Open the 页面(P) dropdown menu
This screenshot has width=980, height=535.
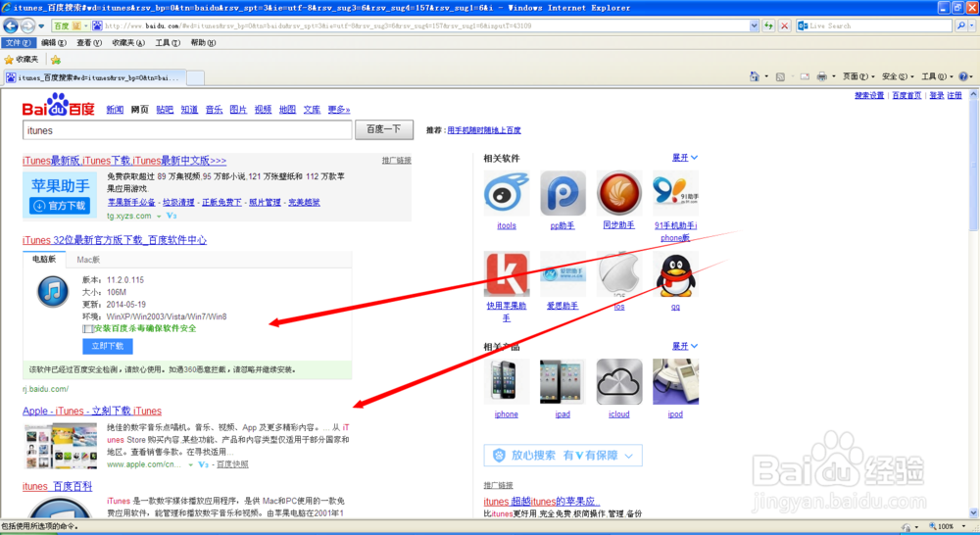coord(858,76)
